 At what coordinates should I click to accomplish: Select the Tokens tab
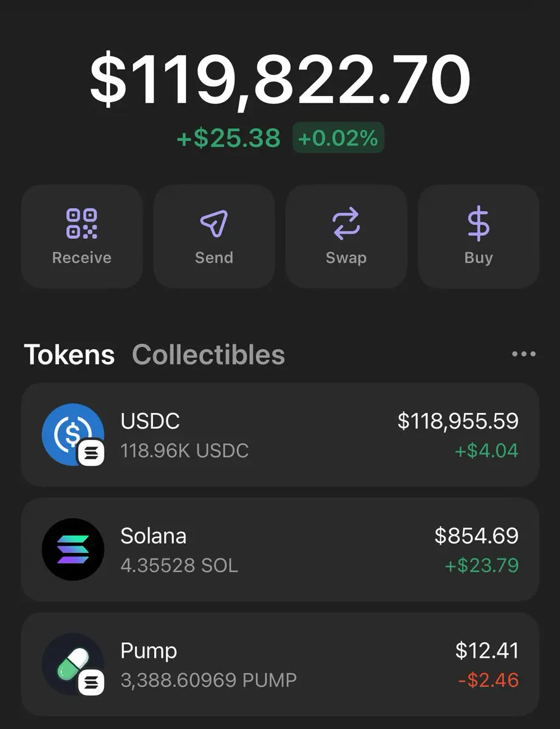[69, 355]
